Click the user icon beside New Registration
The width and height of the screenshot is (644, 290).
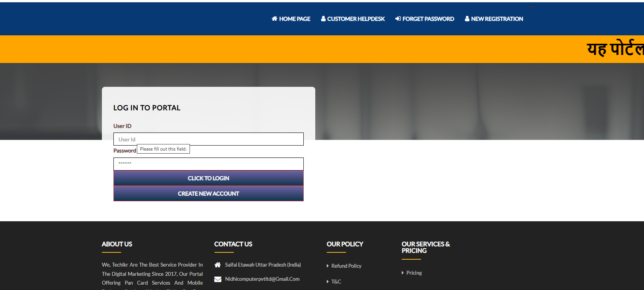point(467,18)
